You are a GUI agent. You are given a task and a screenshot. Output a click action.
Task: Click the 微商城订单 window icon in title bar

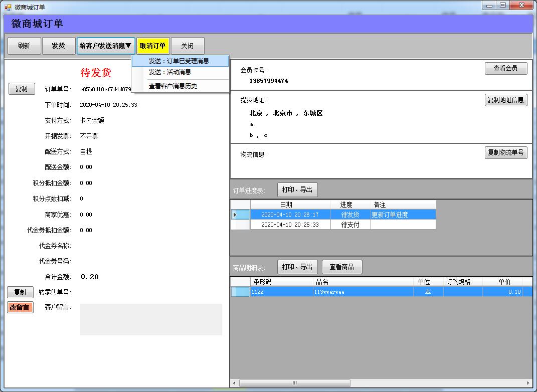coord(8,7)
